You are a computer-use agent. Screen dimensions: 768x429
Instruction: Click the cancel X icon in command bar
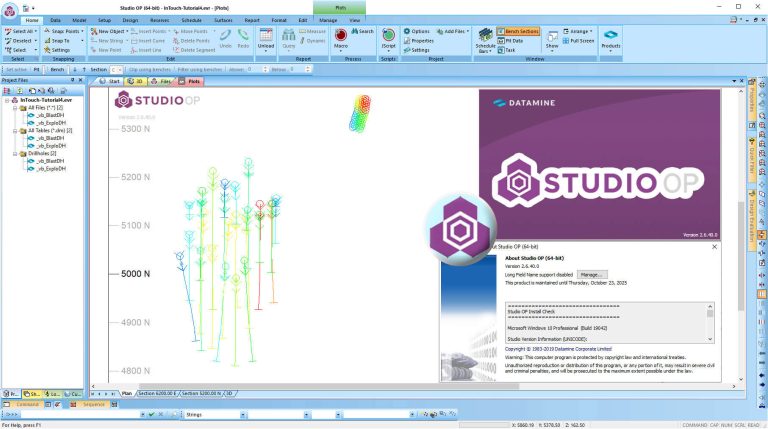(x=162, y=414)
